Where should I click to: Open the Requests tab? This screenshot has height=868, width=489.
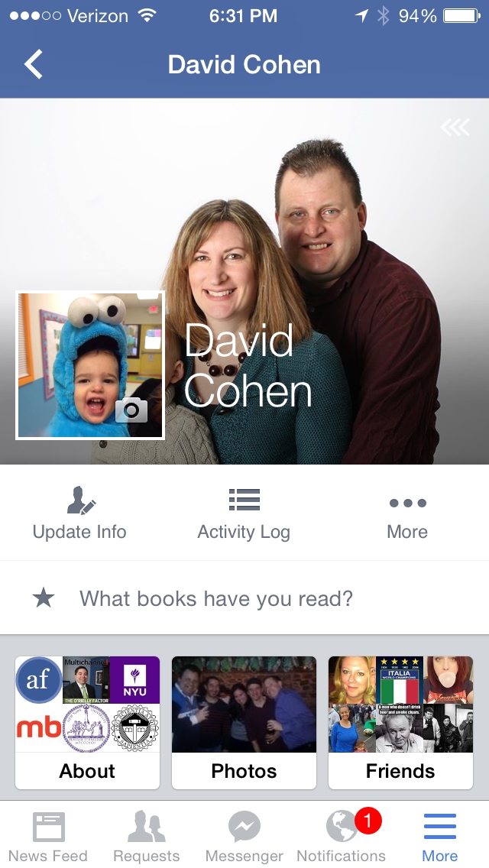(146, 837)
